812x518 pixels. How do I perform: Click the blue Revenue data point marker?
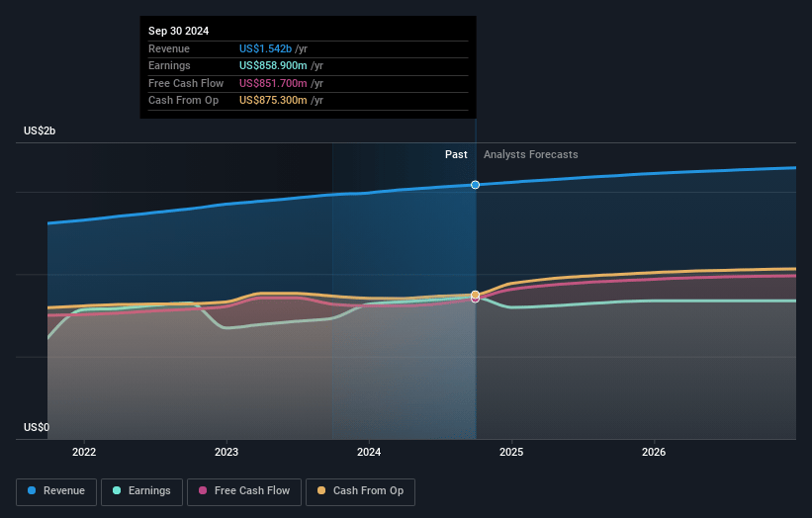(475, 185)
